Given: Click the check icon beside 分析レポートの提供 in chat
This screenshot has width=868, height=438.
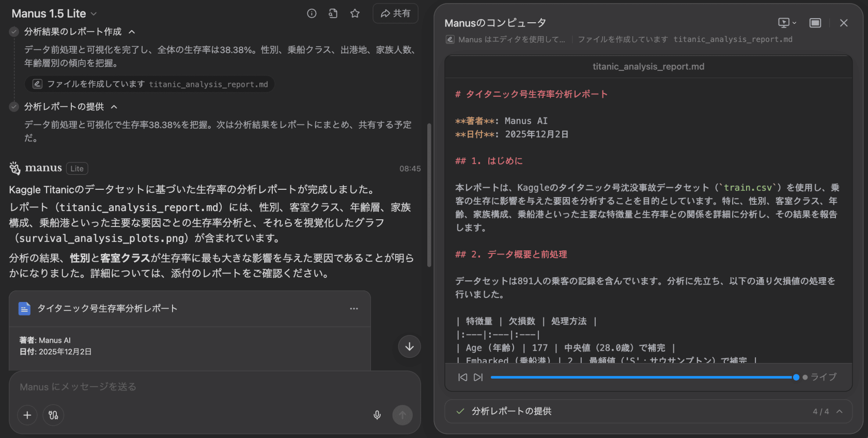Looking at the screenshot, I should click(14, 107).
